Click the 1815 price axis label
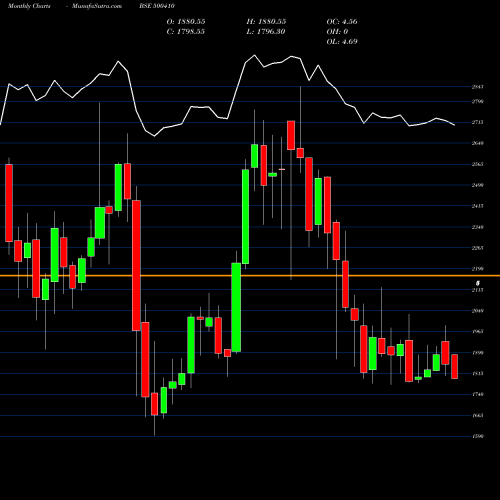The height and width of the screenshot is (500, 500). pos(477,374)
